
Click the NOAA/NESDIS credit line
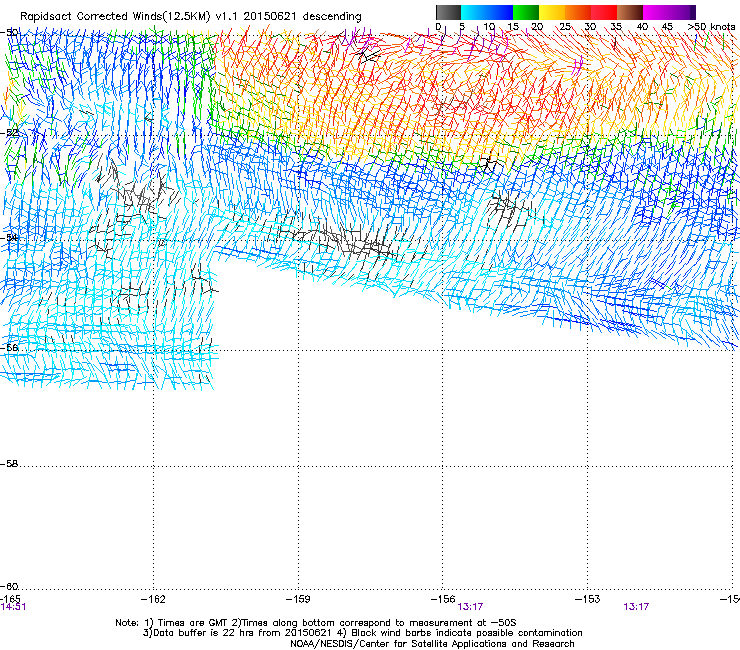click(x=432, y=644)
